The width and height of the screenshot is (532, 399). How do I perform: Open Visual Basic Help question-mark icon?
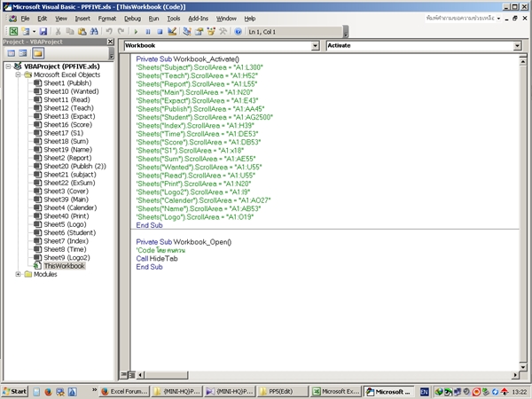239,30
